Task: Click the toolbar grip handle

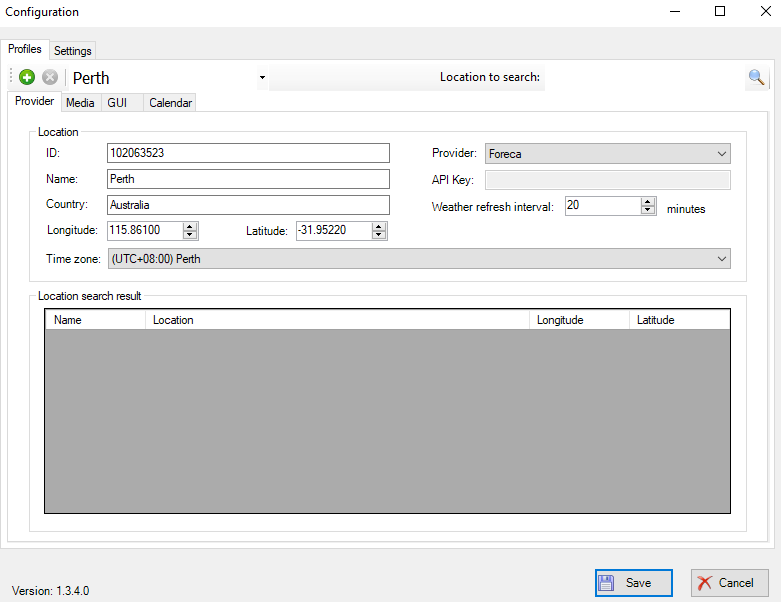Action: [x=11, y=77]
